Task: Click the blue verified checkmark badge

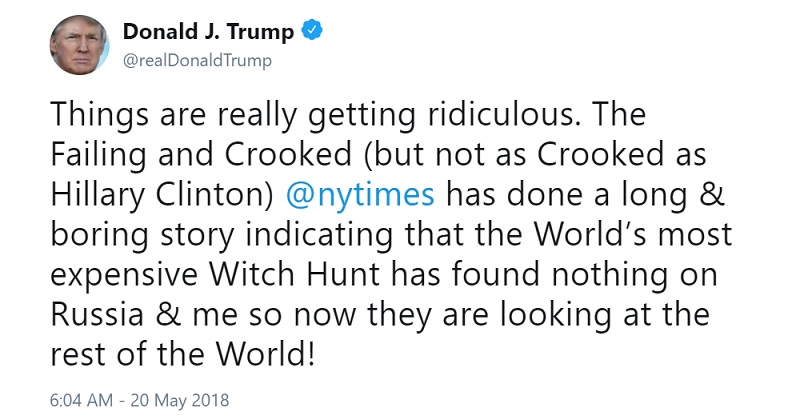Action: coord(312,31)
